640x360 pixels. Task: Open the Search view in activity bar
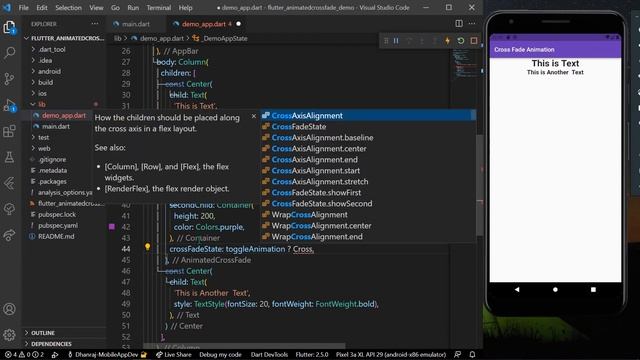(9, 52)
